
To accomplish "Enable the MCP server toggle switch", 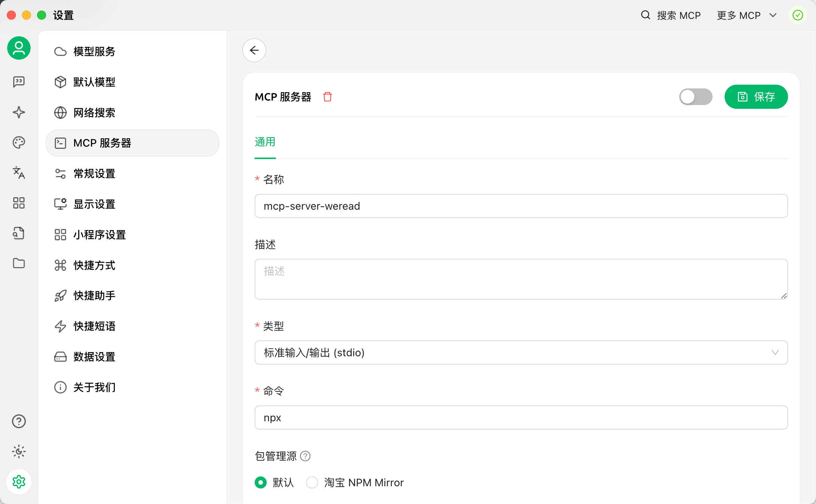I will [695, 97].
